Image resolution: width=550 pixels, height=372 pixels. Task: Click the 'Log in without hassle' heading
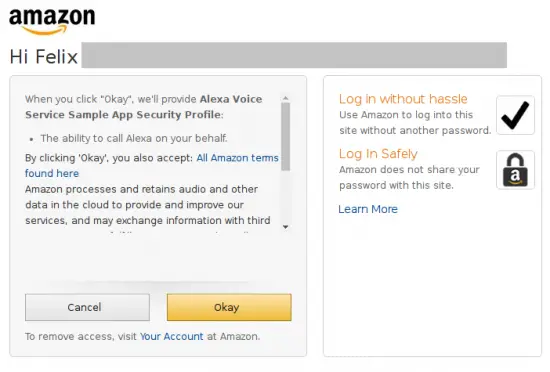[x=403, y=99]
